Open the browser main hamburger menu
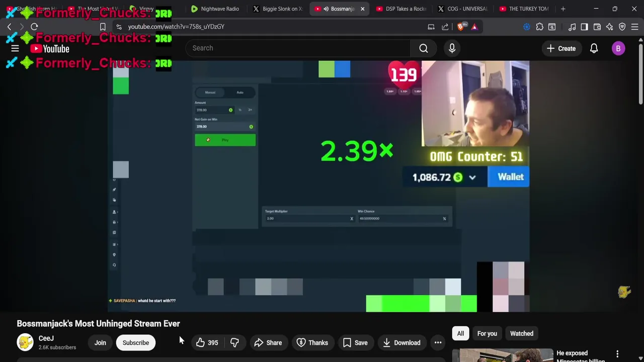 [x=635, y=27]
